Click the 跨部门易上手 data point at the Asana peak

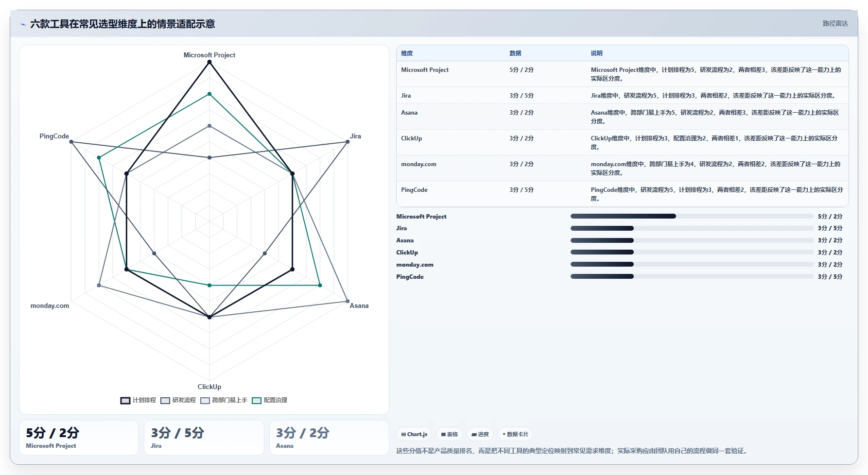point(347,301)
